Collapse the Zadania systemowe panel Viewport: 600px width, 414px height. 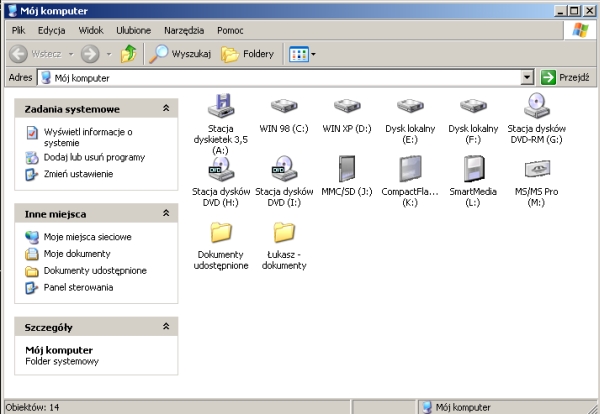click(x=166, y=109)
